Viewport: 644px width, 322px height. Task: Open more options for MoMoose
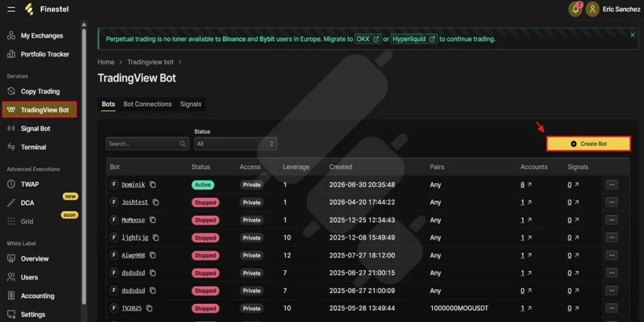pos(611,220)
